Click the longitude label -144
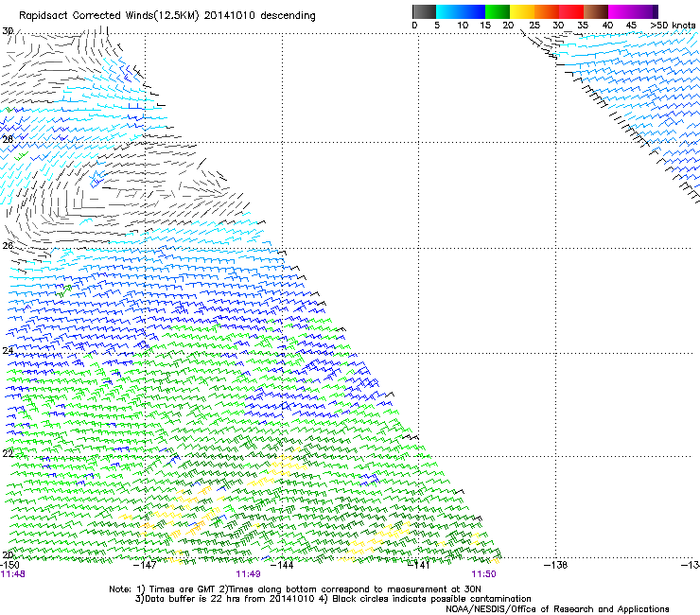700x615 pixels. pyautogui.click(x=282, y=565)
